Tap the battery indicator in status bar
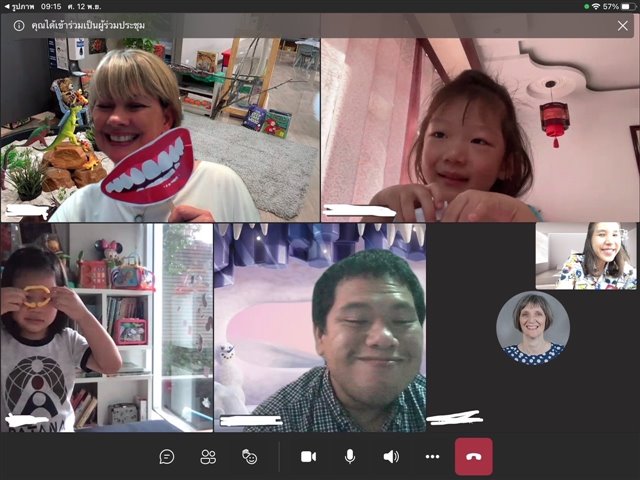 [626, 6]
